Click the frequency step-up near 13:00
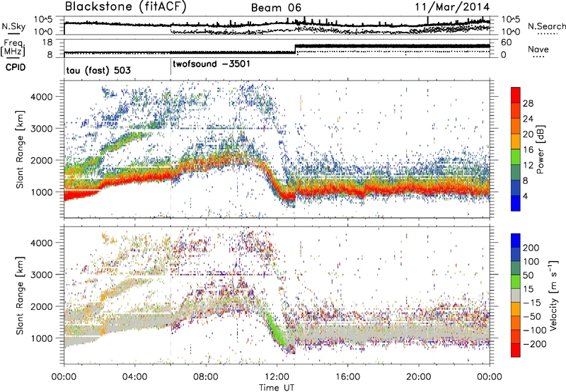This screenshot has height=392, width=566. (295, 49)
